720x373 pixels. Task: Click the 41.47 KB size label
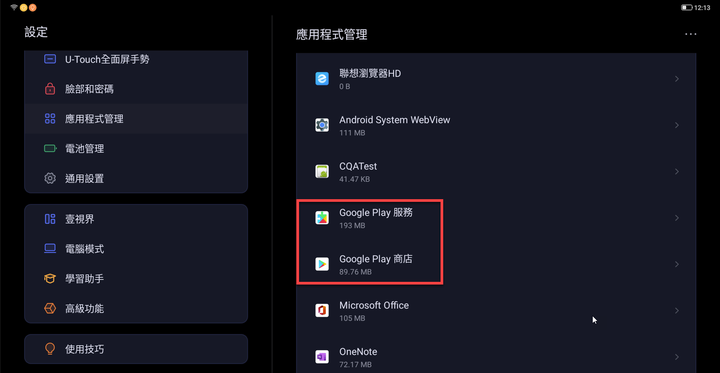coord(355,179)
